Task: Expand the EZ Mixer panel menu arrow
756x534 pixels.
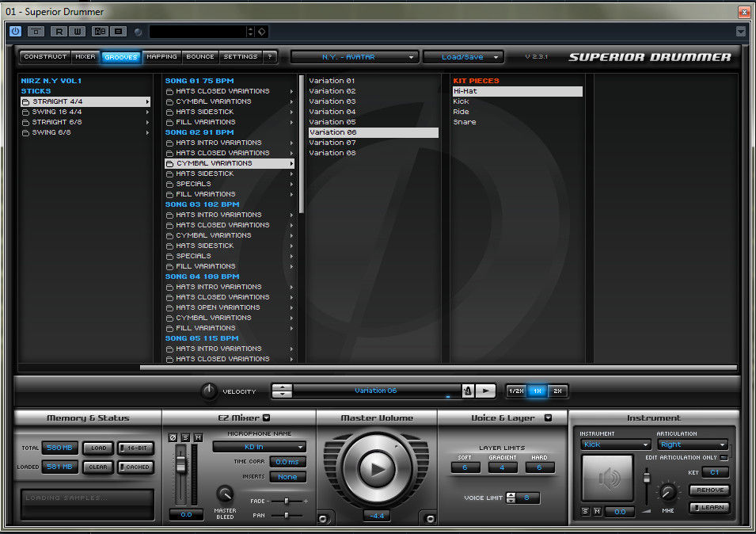Action: click(267, 418)
